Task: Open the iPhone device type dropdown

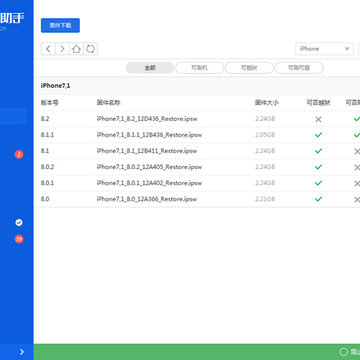Action: (x=324, y=49)
